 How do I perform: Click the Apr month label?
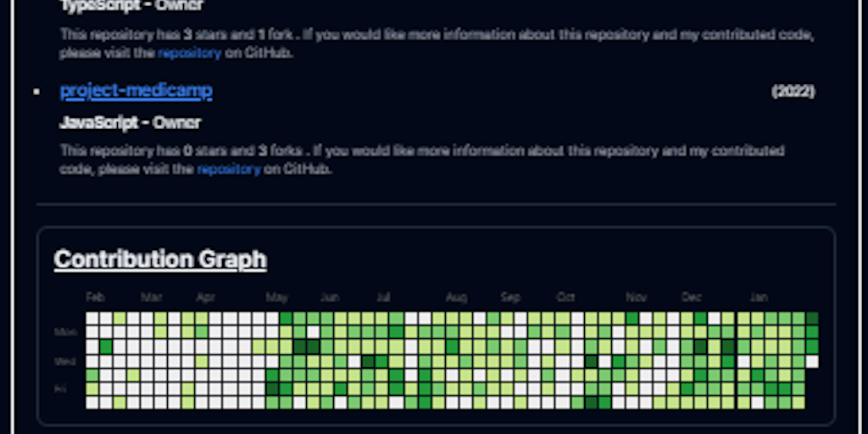pos(205,298)
